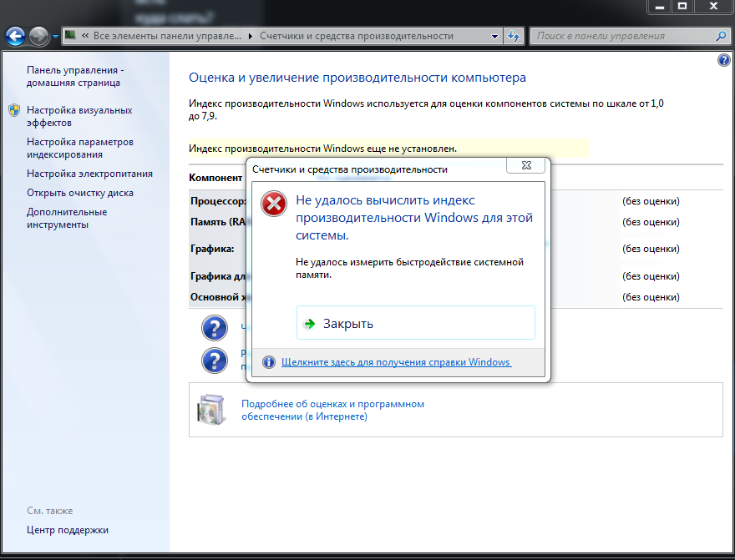Open help via the blue question mark icon
This screenshot has width=735, height=560.
tap(724, 60)
